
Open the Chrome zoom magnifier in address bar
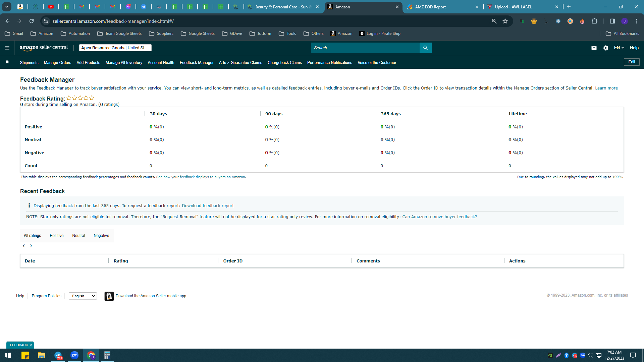[494, 21]
